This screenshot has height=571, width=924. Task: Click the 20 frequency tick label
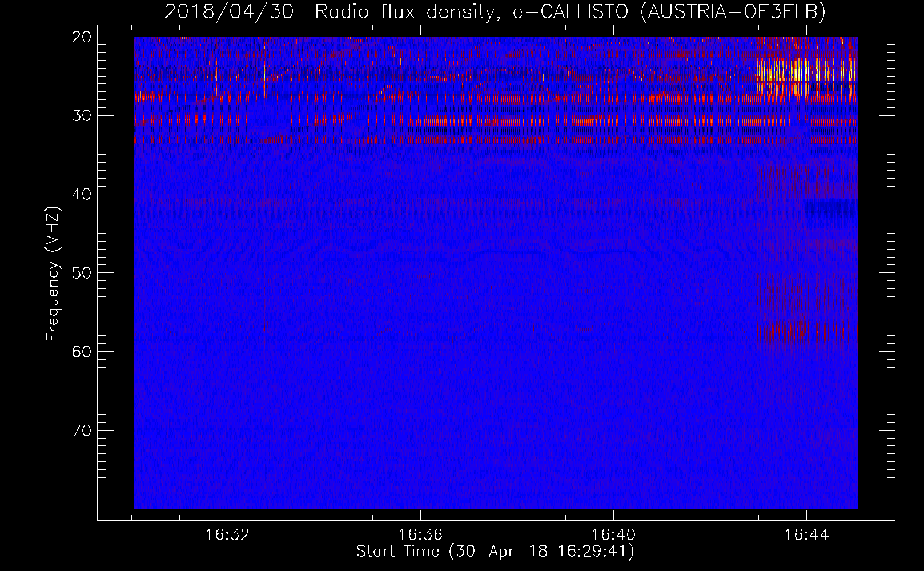coord(82,37)
